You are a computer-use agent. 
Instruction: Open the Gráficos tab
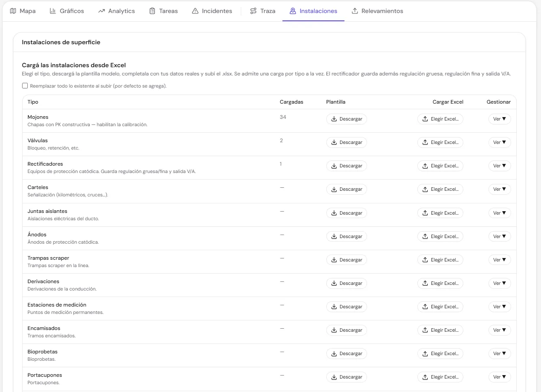(x=66, y=11)
